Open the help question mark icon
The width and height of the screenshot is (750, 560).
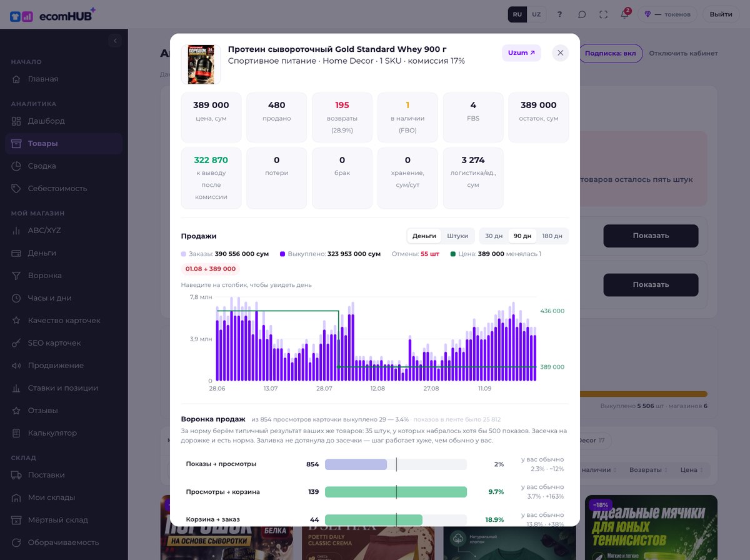point(560,14)
